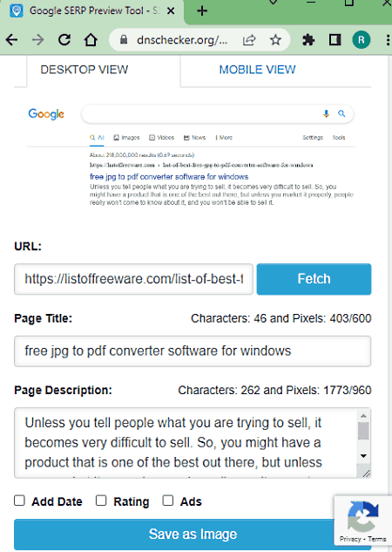Open the green R profile avatar
392x552 pixels.
tap(361, 40)
